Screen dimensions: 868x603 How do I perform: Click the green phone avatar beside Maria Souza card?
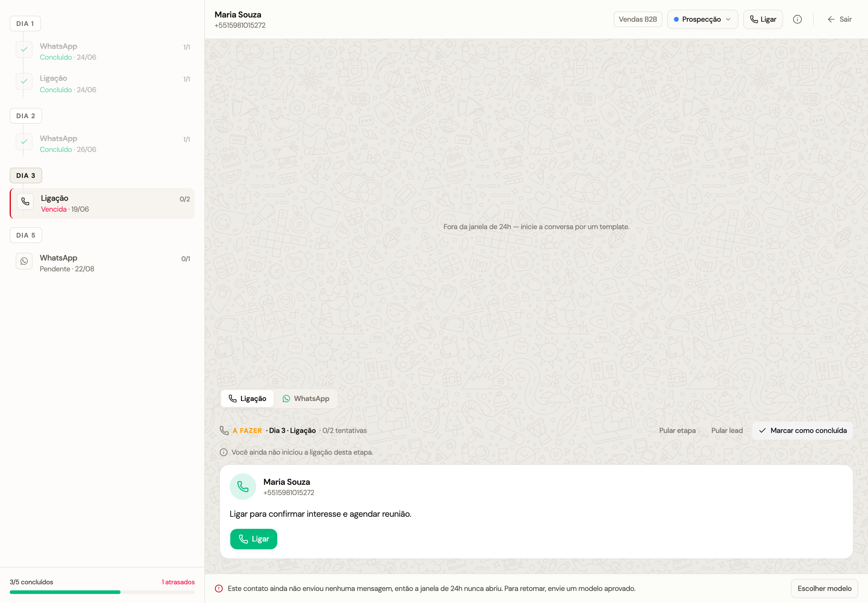click(x=243, y=487)
